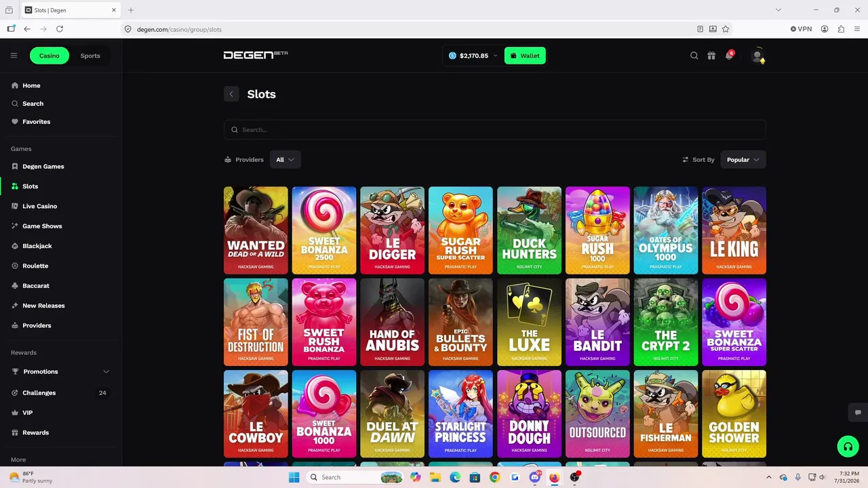
Task: Open the Wanted Dead or a Wild game
Action: (256, 230)
